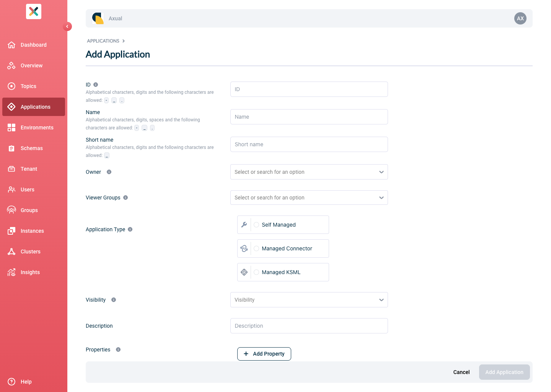
Task: Open Schemas from sidebar menu
Action: (x=34, y=148)
